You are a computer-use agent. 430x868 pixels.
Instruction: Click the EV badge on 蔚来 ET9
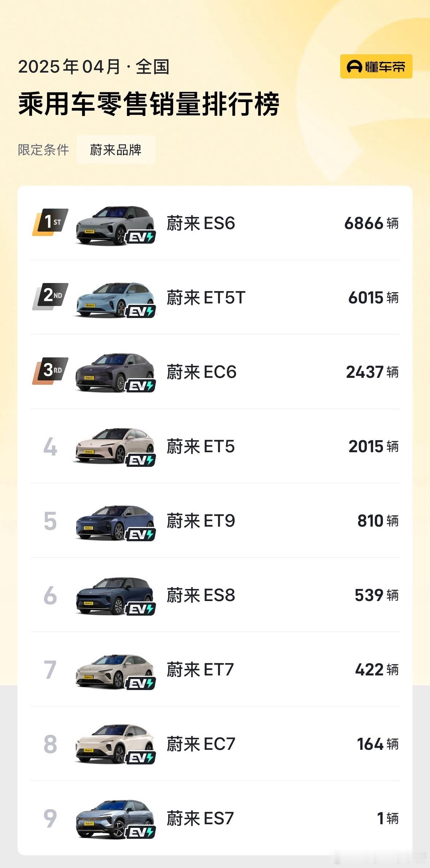pyautogui.click(x=141, y=535)
